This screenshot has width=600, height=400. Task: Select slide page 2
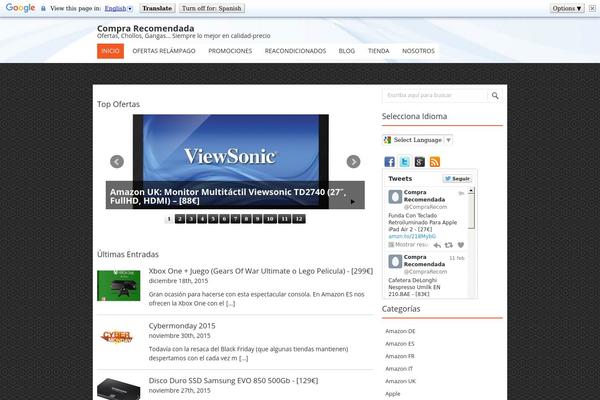[x=180, y=219]
